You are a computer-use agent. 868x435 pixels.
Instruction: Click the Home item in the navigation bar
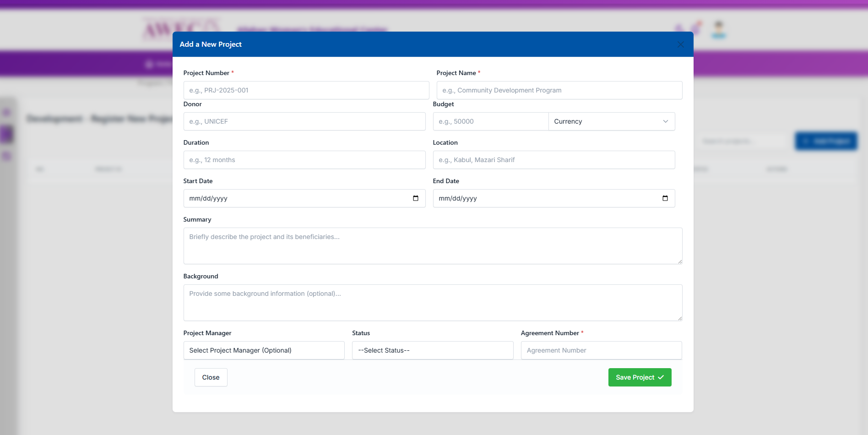pyautogui.click(x=158, y=64)
